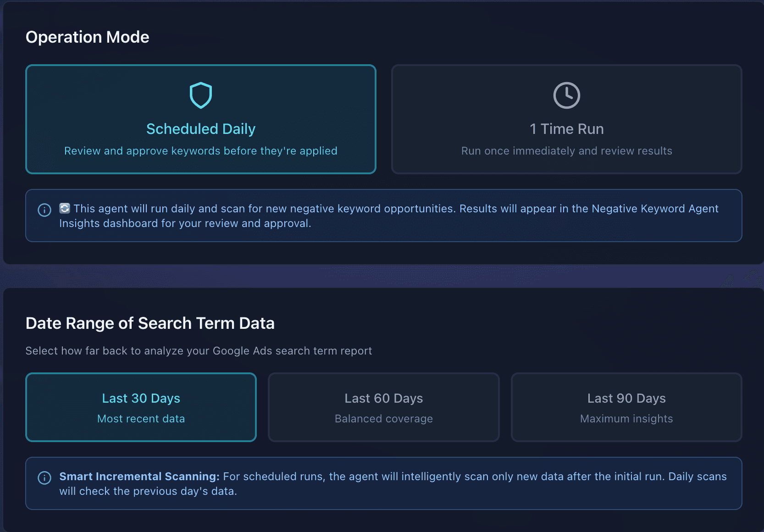The width and height of the screenshot is (764, 532).
Task: Select the 1 Time Run operation mode
Action: 567,119
